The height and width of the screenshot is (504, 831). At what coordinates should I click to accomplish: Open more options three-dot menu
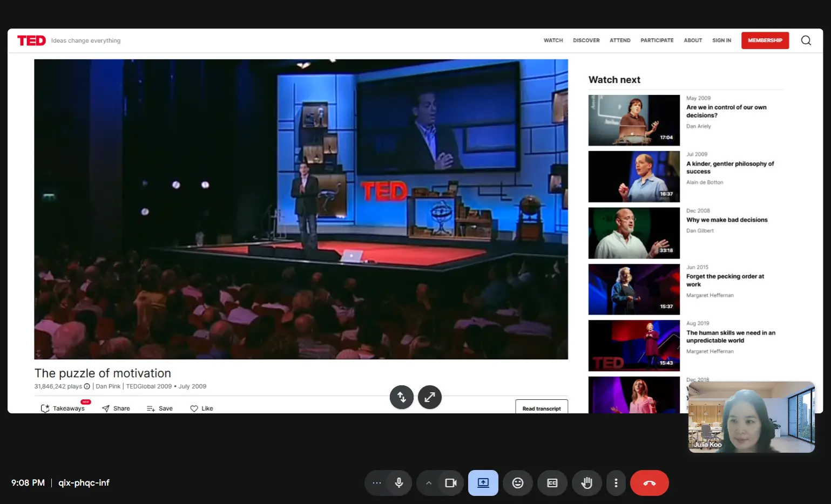616,483
